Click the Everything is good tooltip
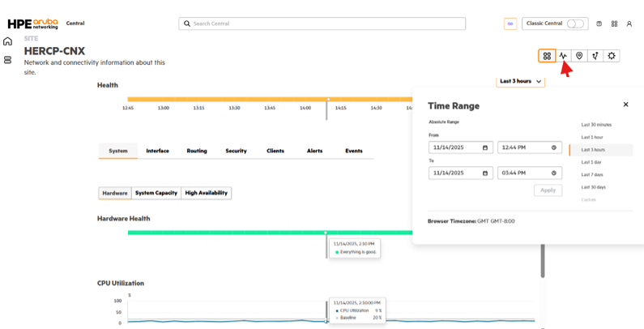 point(355,249)
